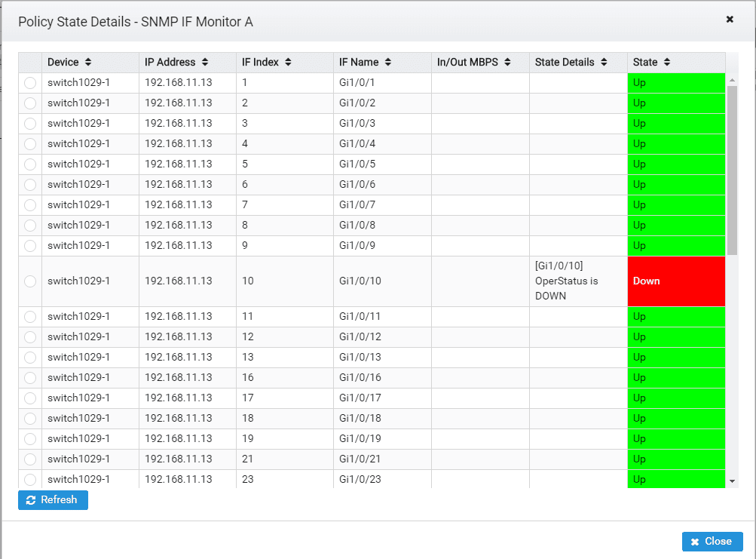Click the red Down state cell
Image resolution: width=756 pixels, height=559 pixels.
[x=676, y=281]
